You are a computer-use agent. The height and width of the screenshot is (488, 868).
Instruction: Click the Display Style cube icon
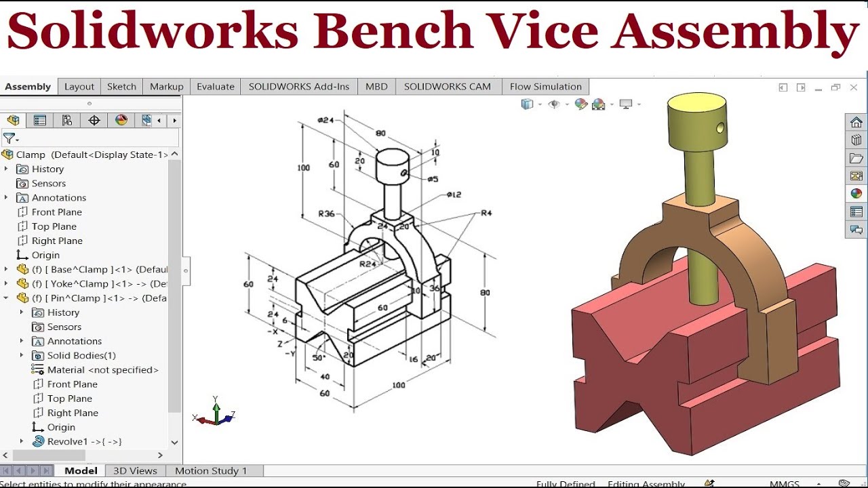click(x=527, y=104)
